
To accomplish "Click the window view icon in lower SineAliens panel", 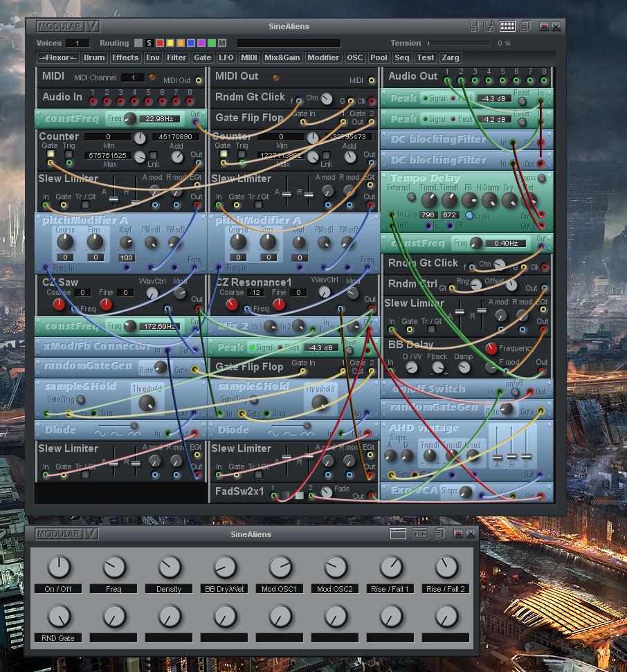I will [x=398, y=534].
